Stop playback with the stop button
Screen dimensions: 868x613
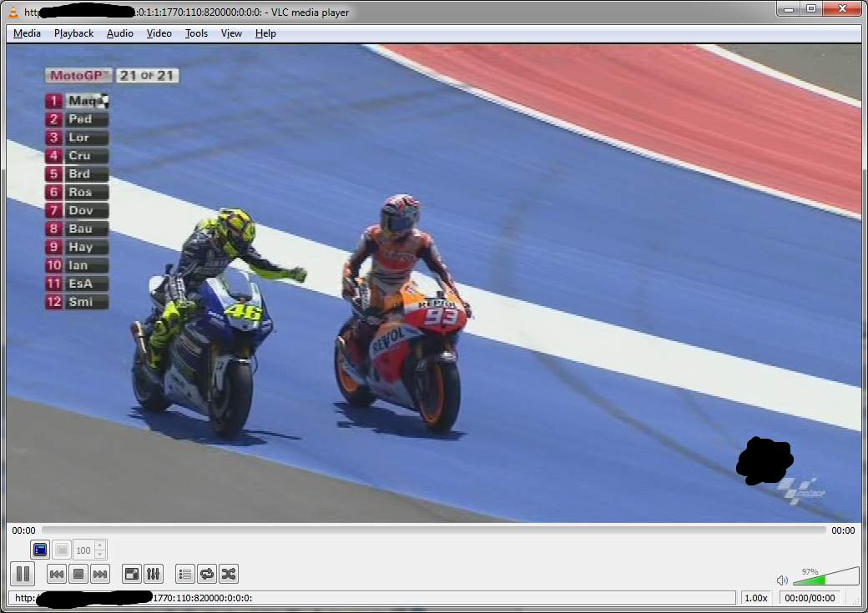(x=78, y=575)
